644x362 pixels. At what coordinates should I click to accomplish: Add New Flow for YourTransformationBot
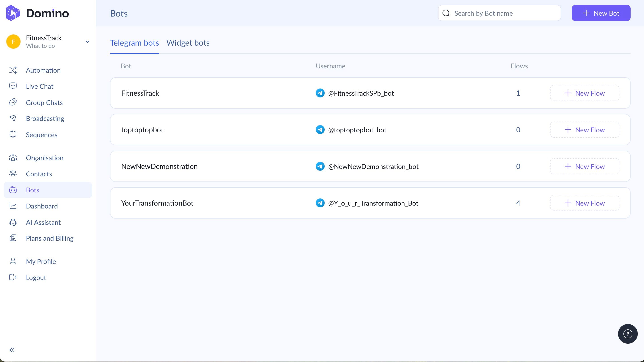[x=585, y=203]
